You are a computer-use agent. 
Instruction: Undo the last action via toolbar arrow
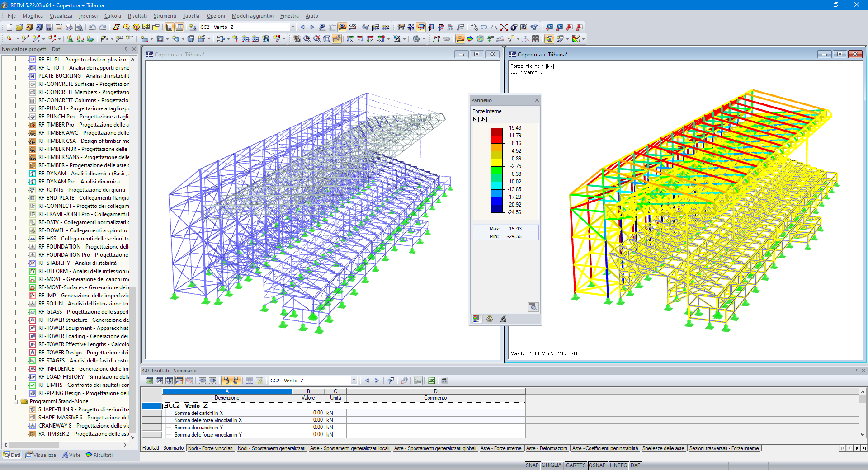(92, 27)
